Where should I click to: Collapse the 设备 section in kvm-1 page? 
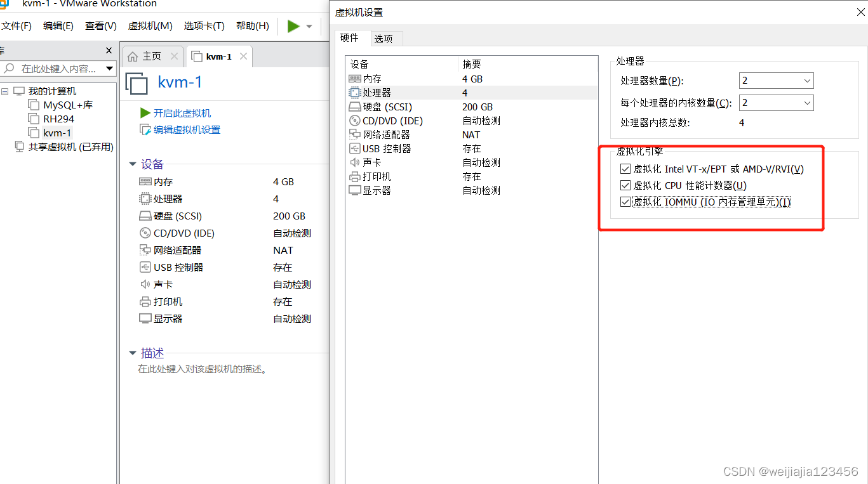pos(133,164)
